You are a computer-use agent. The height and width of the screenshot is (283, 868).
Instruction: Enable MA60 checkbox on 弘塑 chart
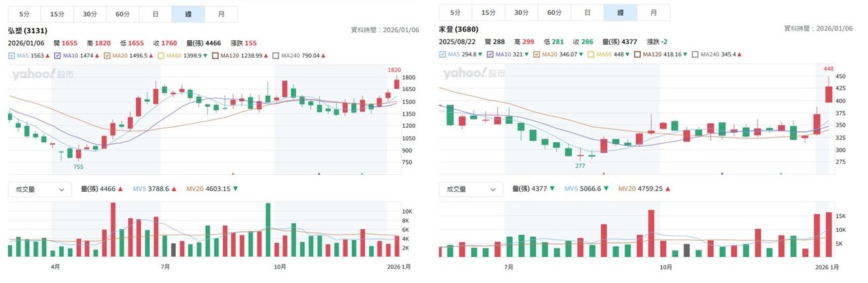tap(161, 56)
